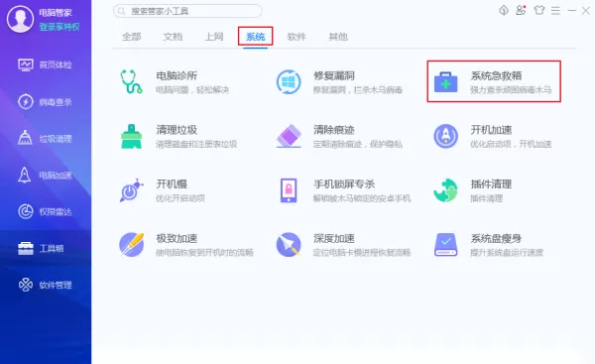Open 系统急救箱 first-aid kit icon

coord(445,82)
